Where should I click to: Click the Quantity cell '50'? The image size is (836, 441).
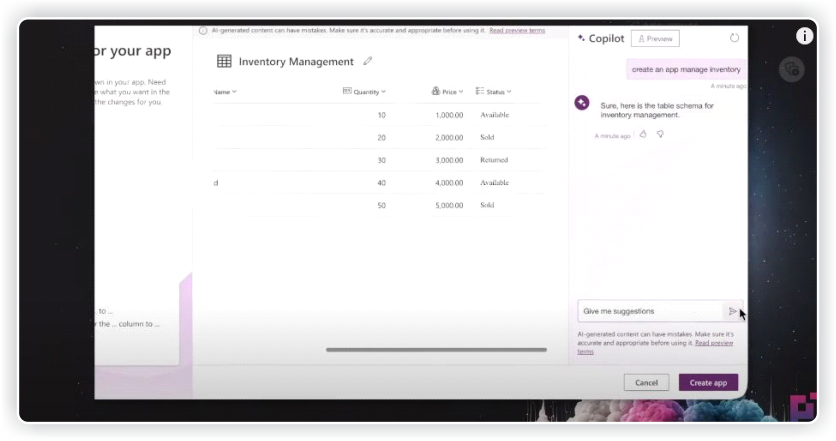coord(382,205)
